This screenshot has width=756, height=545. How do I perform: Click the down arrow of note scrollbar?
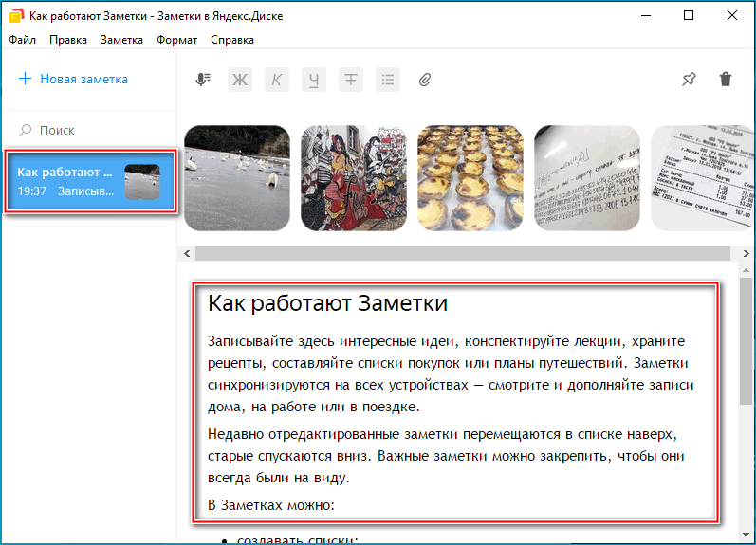tap(746, 535)
